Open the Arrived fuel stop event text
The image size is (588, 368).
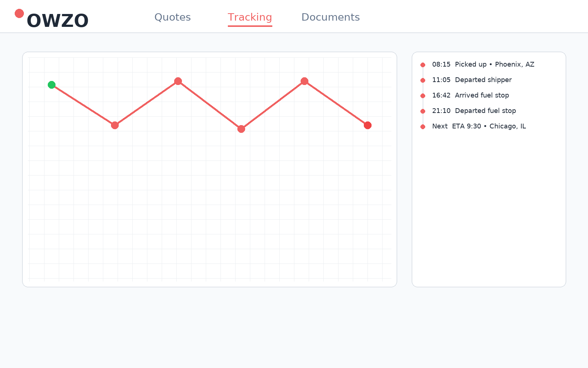[x=482, y=95]
